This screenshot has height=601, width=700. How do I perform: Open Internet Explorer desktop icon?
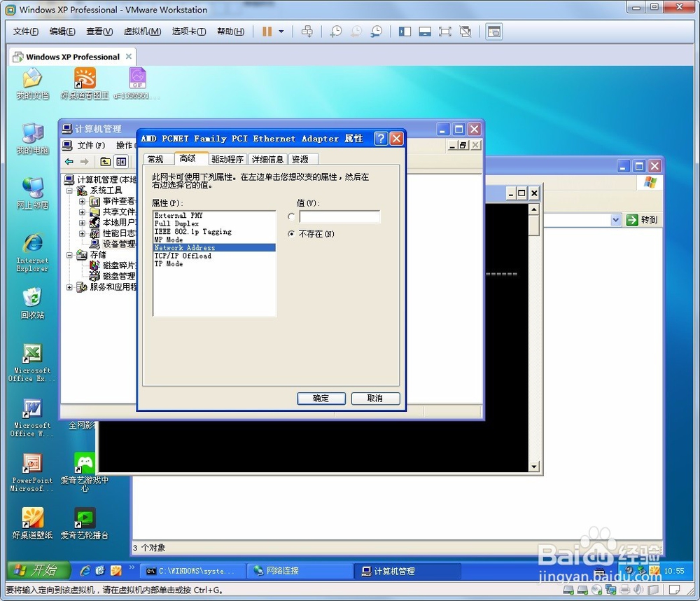[x=32, y=252]
